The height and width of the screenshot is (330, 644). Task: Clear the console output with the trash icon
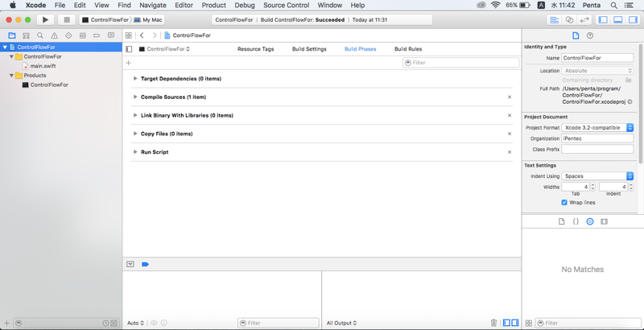coord(493,323)
